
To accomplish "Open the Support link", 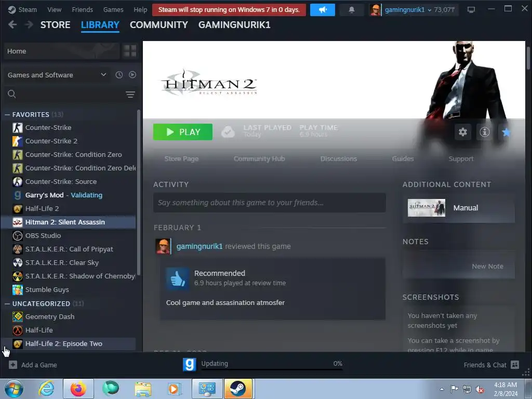I will click(x=461, y=159).
